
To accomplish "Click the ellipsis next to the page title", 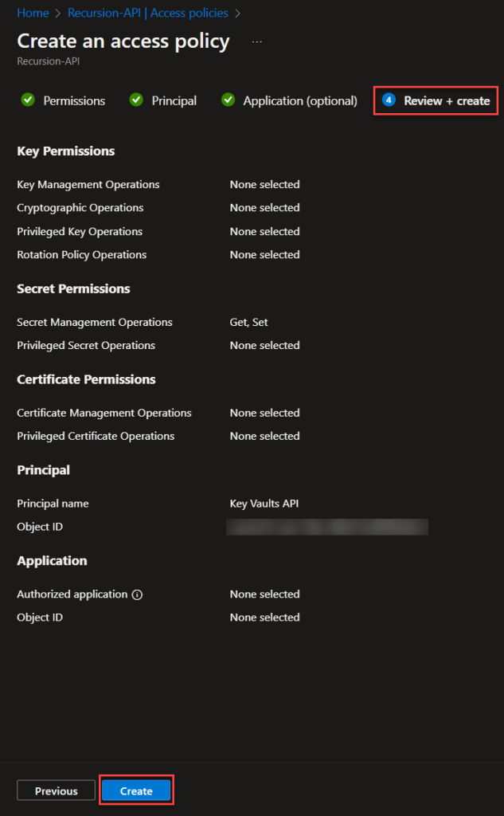I will pyautogui.click(x=256, y=41).
